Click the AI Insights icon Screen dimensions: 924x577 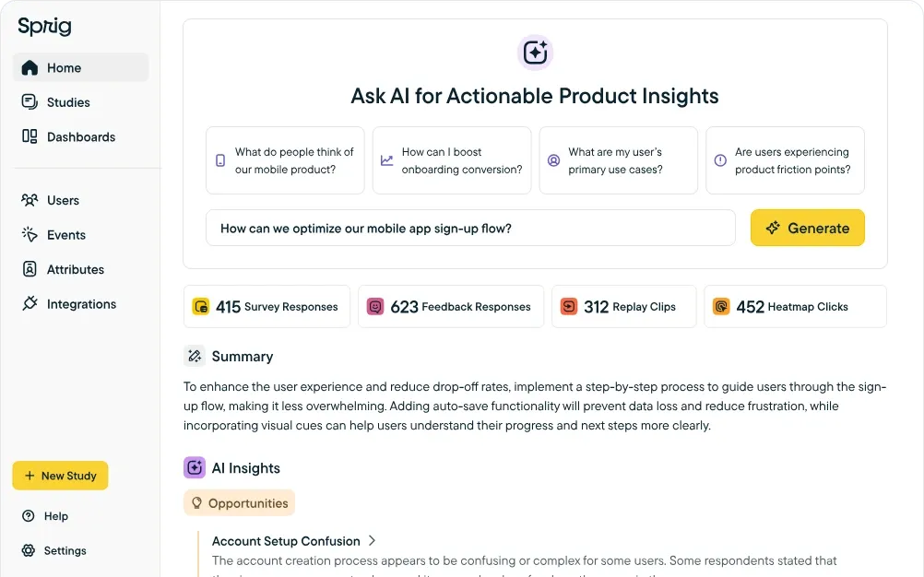coord(194,467)
